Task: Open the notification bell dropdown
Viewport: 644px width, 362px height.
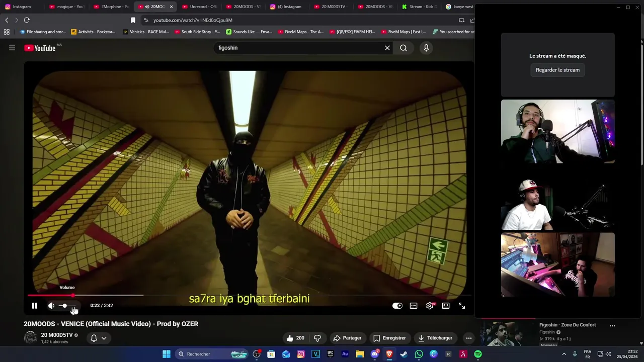Action: point(98,338)
